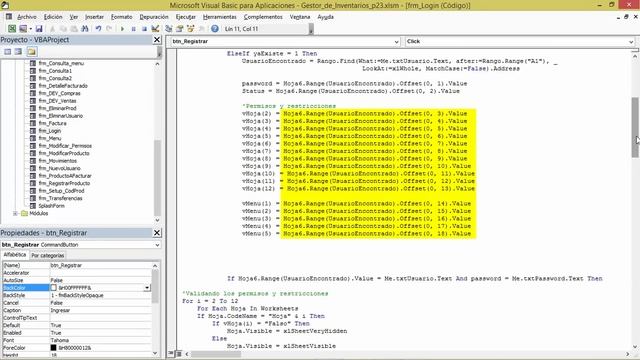Image resolution: width=640 pixels, height=360 pixels.
Task: Open Visual Basic Help question icon
Action: (215, 29)
